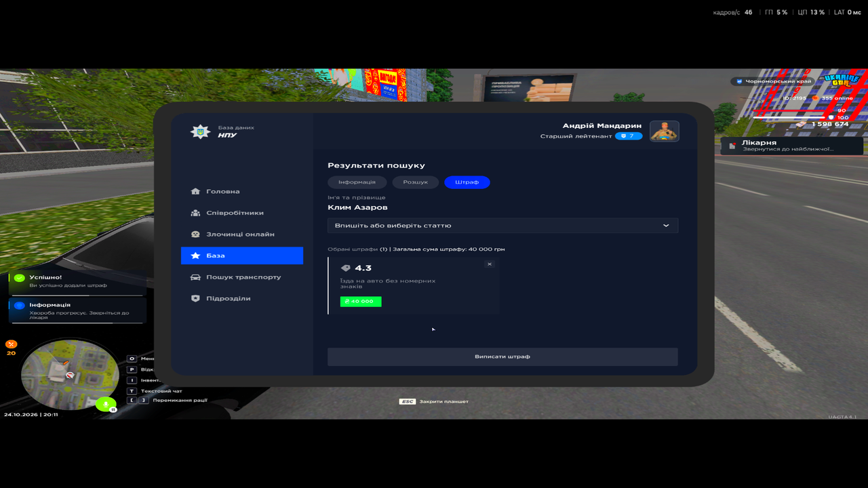Switch to the Інформація tab
The image size is (868, 488).
(x=357, y=182)
